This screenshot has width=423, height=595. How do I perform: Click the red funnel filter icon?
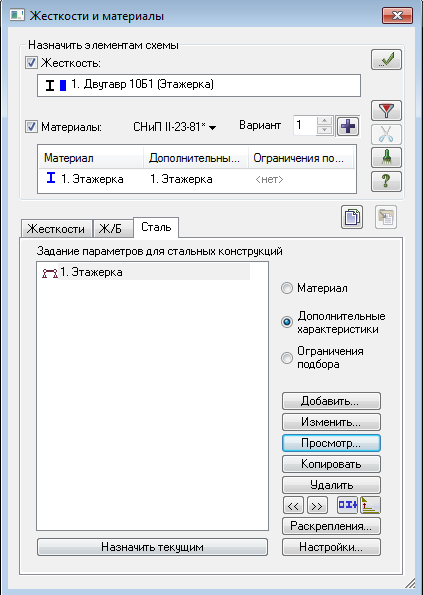click(386, 111)
